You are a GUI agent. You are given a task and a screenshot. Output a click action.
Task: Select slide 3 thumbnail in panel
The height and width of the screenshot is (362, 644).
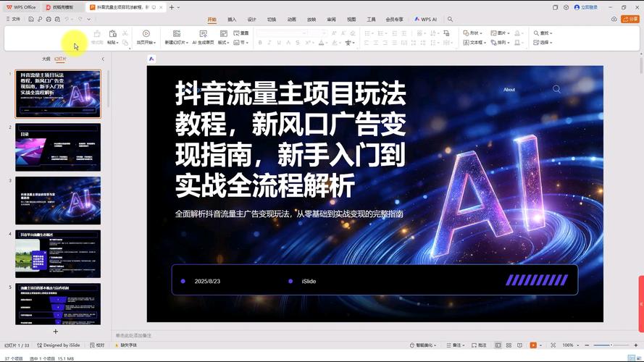tap(58, 200)
